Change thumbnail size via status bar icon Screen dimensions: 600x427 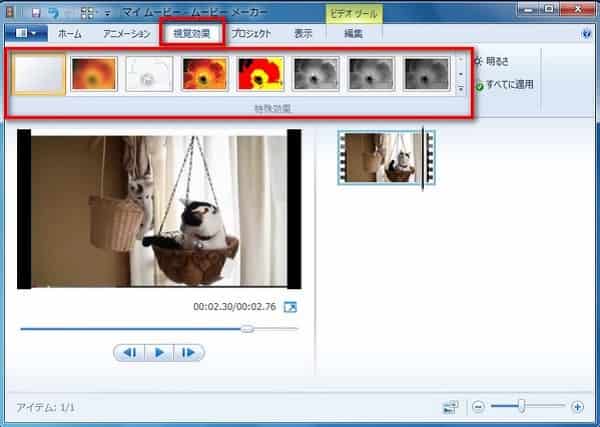(451, 407)
